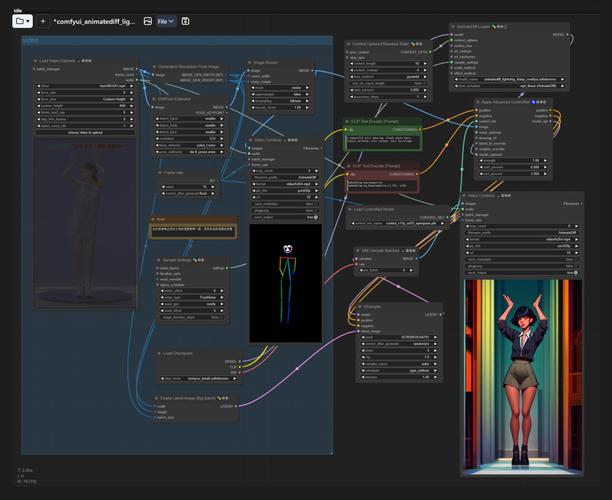Toggle use_on_equal_length in Context Options
This screenshot has height=500, width=612.
[x=388, y=83]
